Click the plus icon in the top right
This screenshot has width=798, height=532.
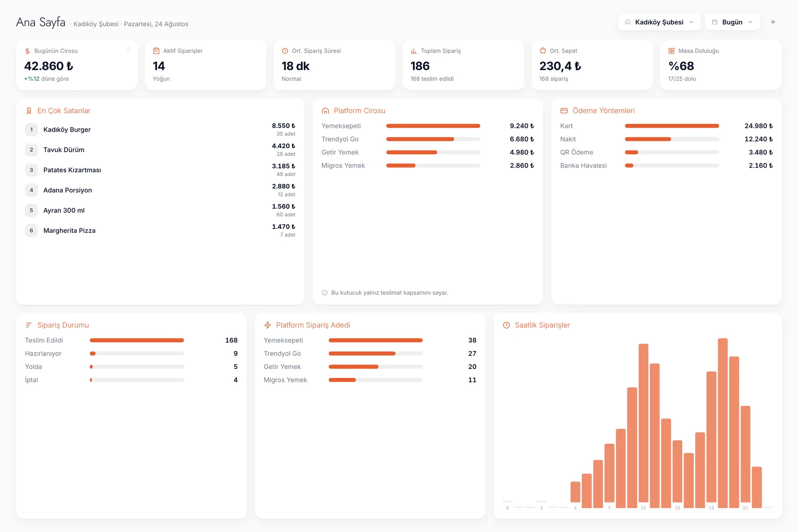click(773, 22)
